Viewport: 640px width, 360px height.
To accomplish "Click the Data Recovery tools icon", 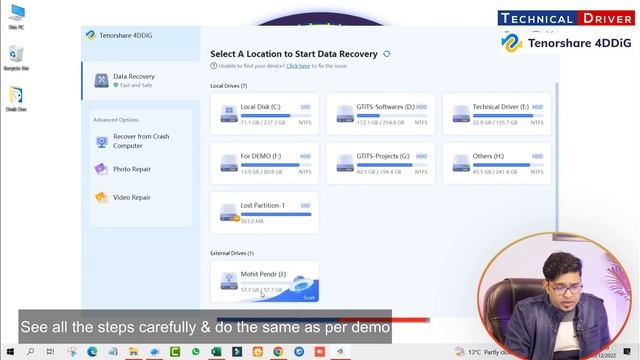I will click(x=101, y=80).
